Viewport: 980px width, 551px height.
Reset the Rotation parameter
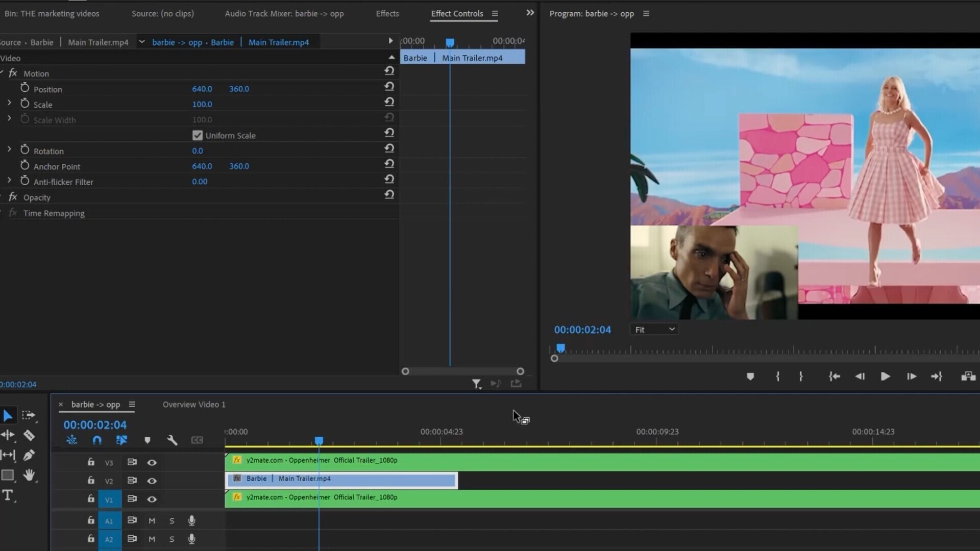tap(389, 148)
